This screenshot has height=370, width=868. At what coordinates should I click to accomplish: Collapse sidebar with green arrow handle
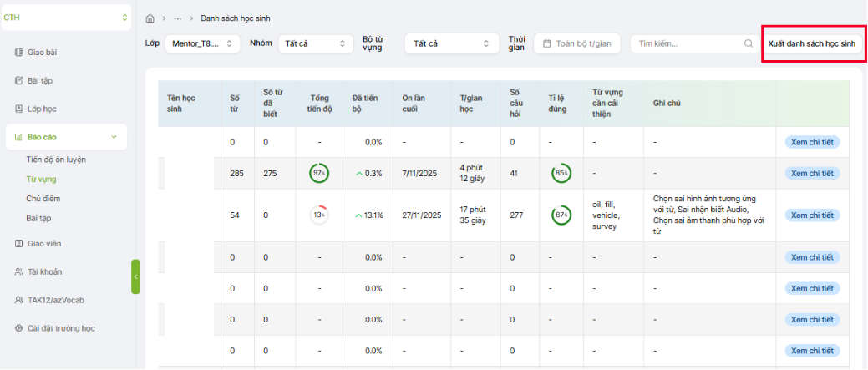click(135, 276)
